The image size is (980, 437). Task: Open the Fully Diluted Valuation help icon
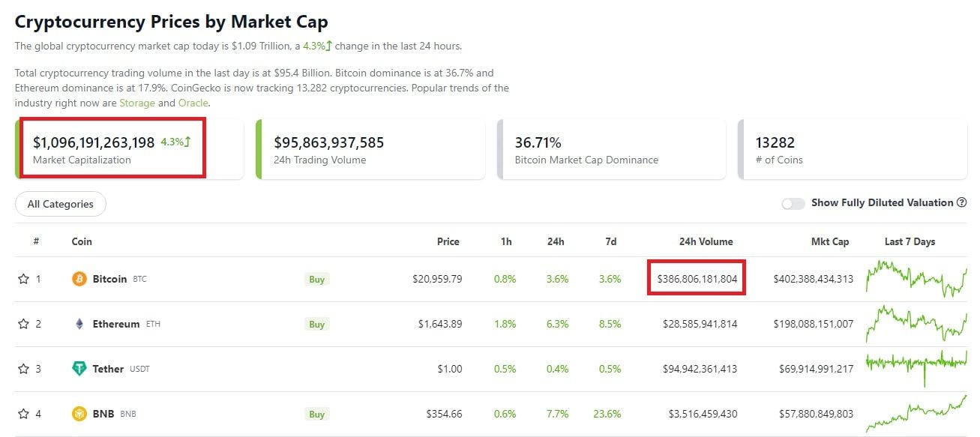tap(962, 202)
